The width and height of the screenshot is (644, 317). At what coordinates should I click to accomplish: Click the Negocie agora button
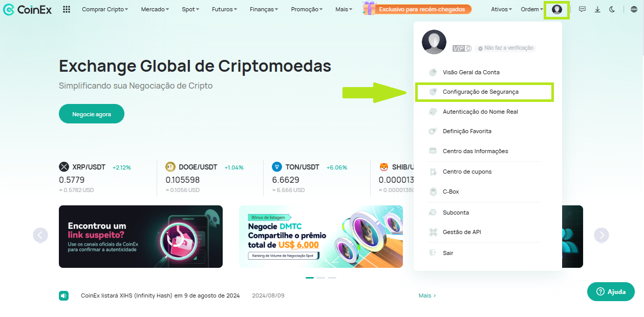[x=92, y=114]
